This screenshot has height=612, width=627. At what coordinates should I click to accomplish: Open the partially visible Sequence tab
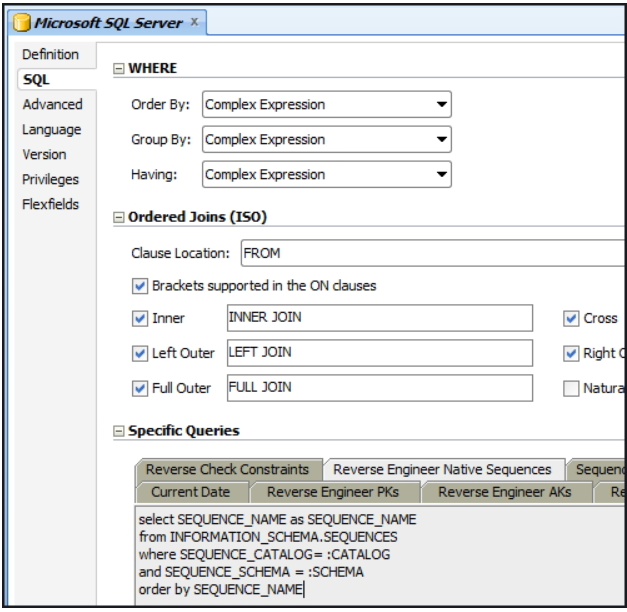[598, 470]
